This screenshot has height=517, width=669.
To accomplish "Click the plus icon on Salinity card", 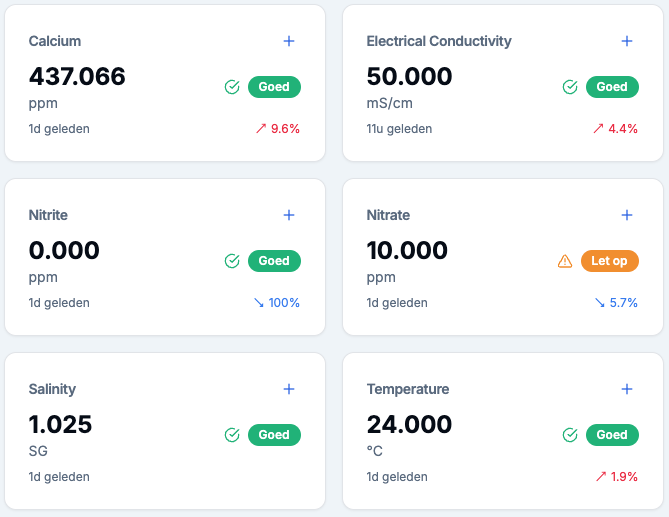I will click(x=289, y=389).
